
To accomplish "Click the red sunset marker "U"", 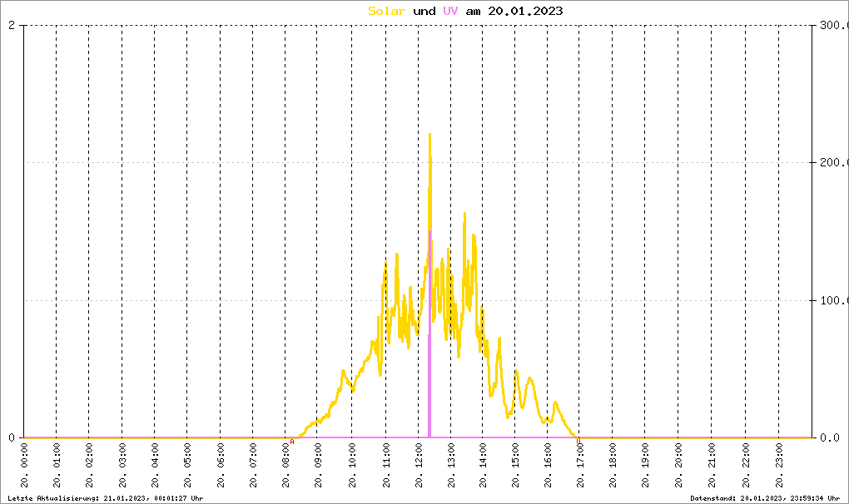I will (x=578, y=442).
